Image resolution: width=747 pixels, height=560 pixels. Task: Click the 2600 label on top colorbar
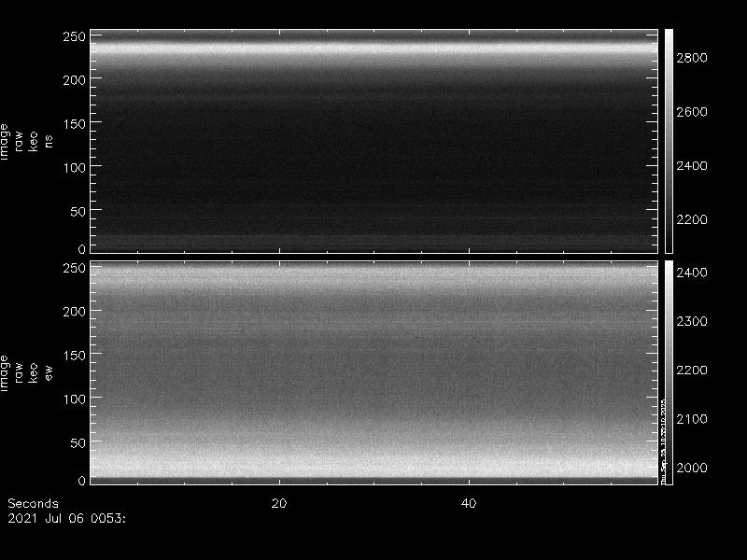tap(691, 112)
